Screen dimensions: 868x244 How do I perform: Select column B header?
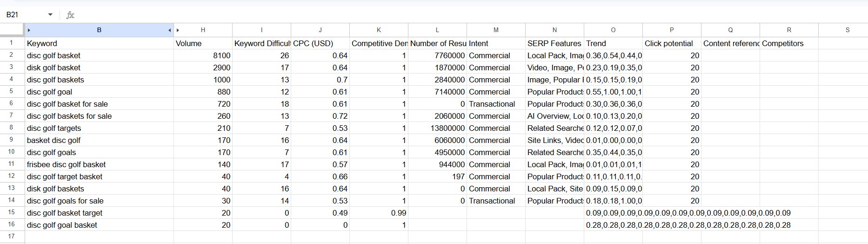click(x=99, y=30)
